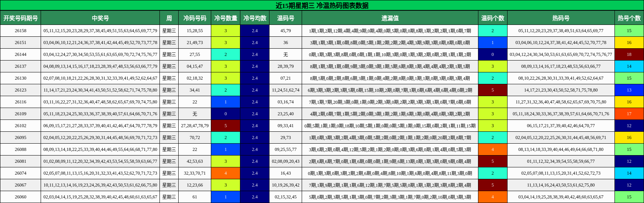Click dark red cold count 5 in row 26102

225,126
